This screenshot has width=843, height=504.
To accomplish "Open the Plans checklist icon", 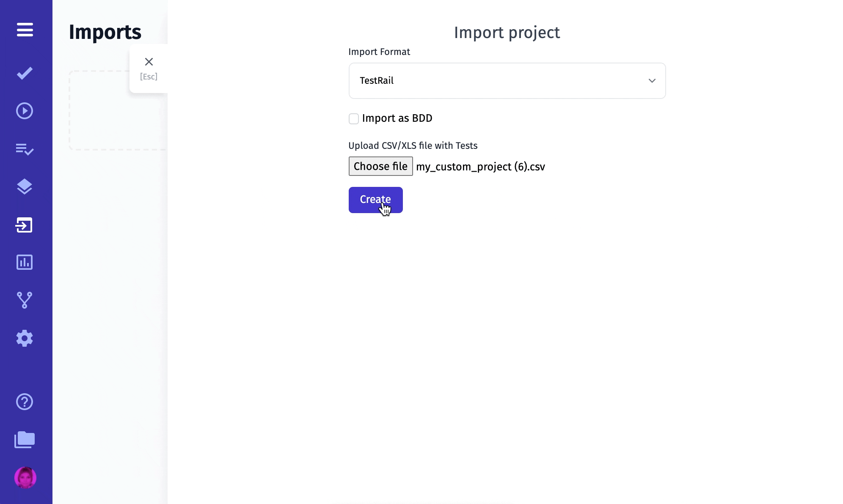I will tap(25, 149).
